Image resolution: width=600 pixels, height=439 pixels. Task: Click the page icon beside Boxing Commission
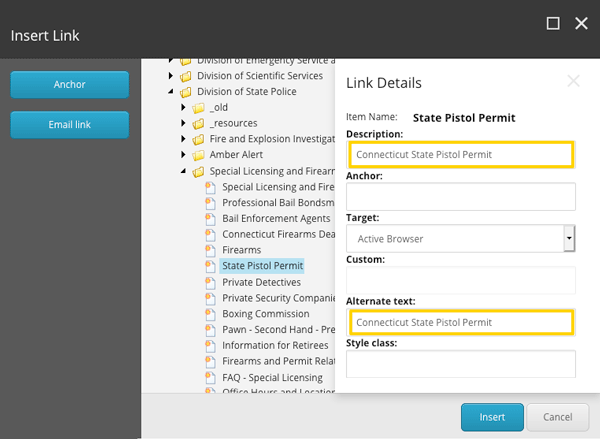[211, 314]
